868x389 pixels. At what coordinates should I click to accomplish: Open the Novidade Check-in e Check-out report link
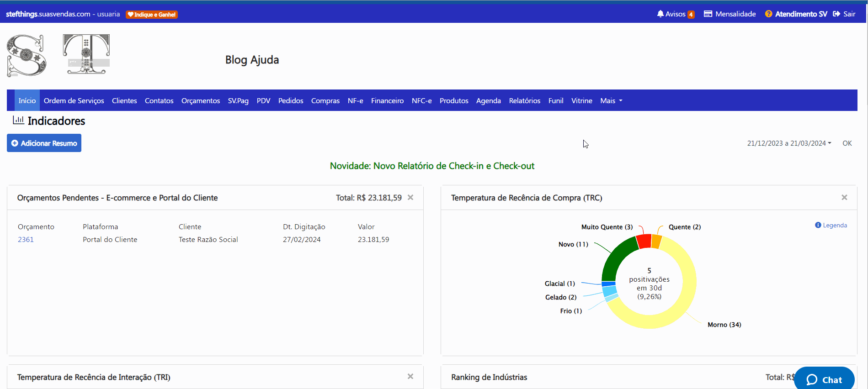(x=432, y=166)
